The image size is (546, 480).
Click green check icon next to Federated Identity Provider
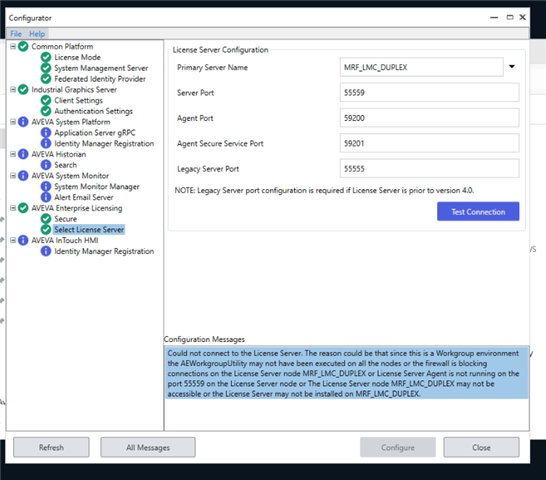tap(46, 79)
